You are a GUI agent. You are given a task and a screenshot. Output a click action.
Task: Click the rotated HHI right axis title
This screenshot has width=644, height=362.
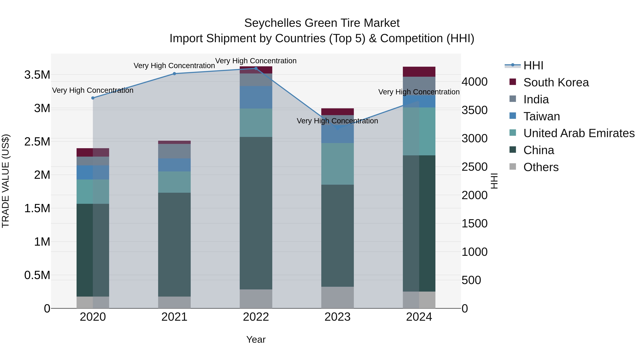pyautogui.click(x=494, y=181)
